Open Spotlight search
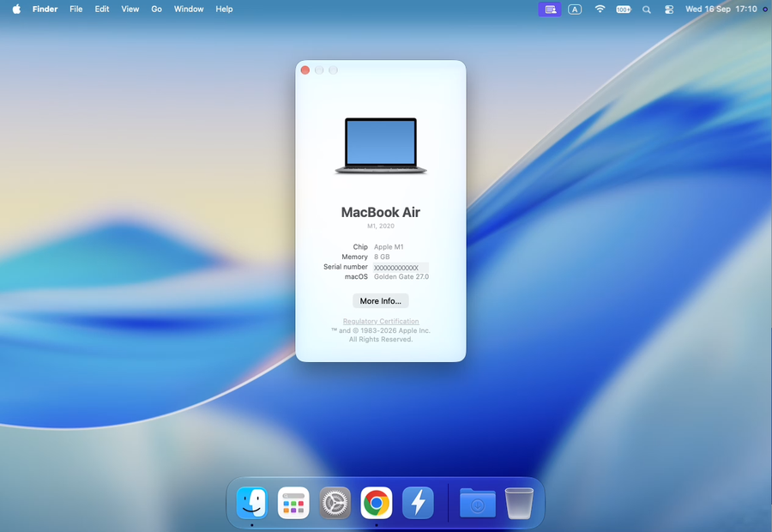Screen dimensions: 772x532 tap(647, 9)
